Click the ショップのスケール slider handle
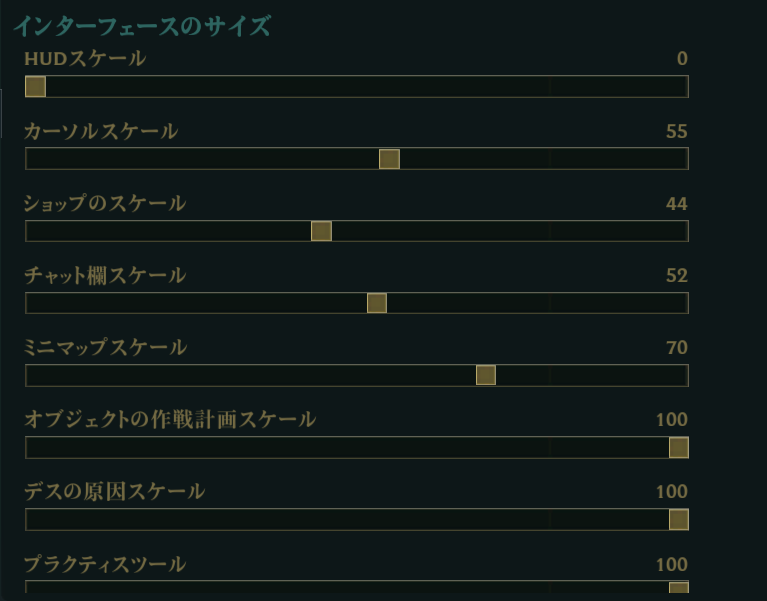The width and height of the screenshot is (767, 601). (321, 231)
